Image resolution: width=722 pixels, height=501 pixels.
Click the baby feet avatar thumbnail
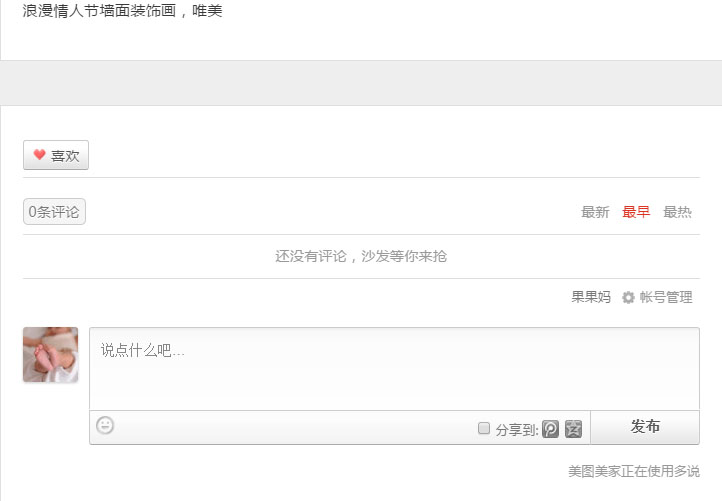click(51, 355)
